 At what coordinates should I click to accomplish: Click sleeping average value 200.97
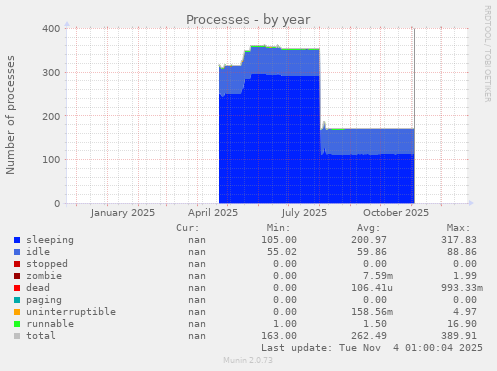369,240
